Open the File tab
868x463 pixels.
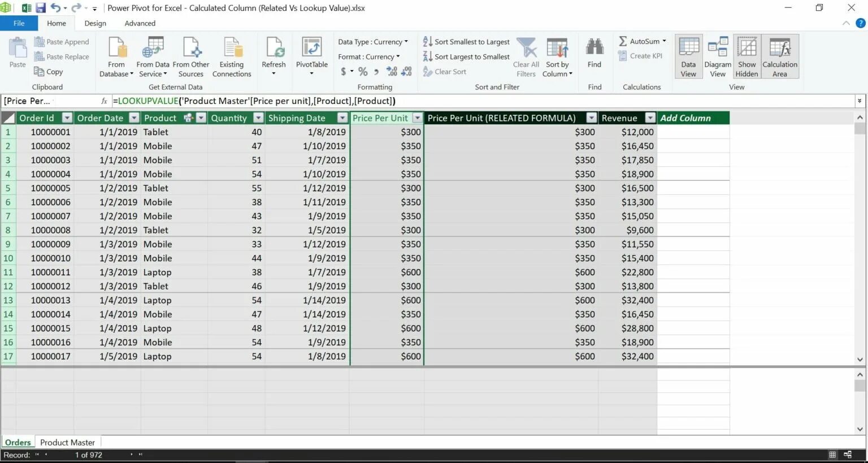click(19, 23)
